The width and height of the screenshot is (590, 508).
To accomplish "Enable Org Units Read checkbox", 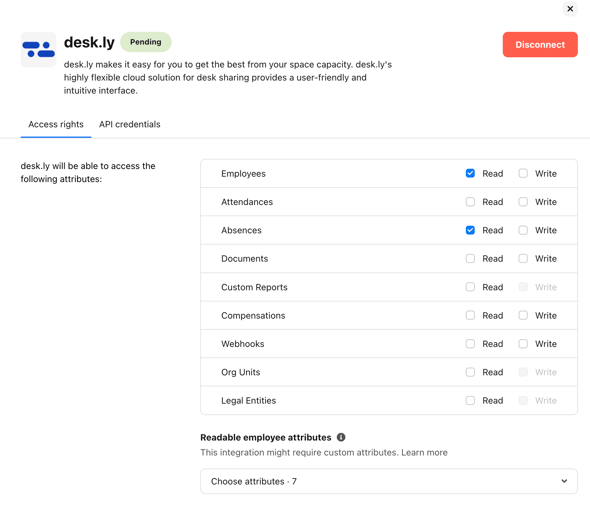I will point(470,372).
